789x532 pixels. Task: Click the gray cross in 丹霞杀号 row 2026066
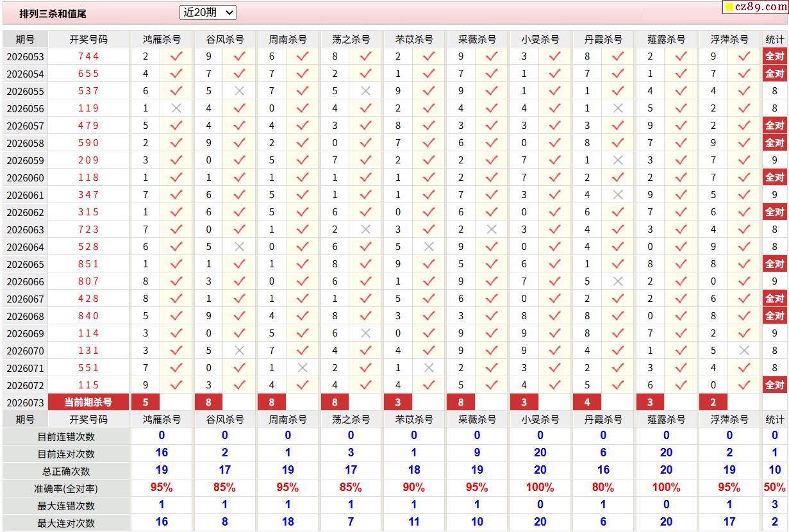[x=618, y=281]
